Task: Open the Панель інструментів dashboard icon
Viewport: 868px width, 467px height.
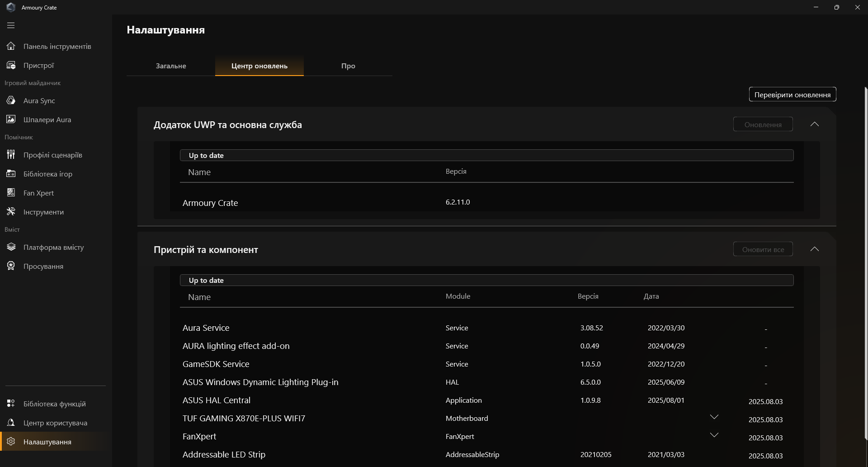Action: 11,46
